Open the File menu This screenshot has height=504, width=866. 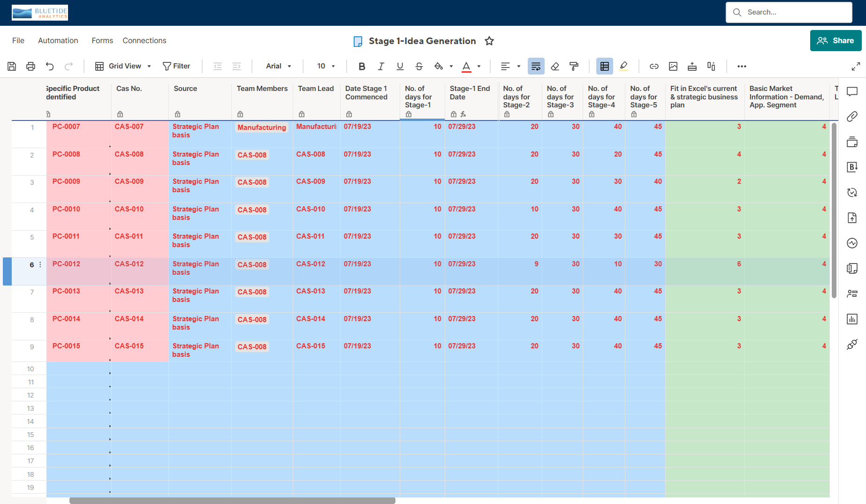[x=18, y=40]
